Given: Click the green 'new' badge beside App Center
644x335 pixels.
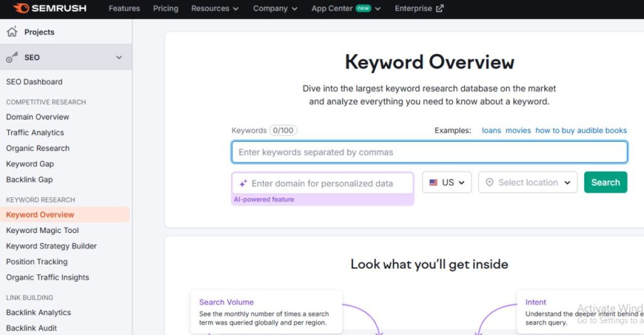Looking at the screenshot, I should [363, 9].
